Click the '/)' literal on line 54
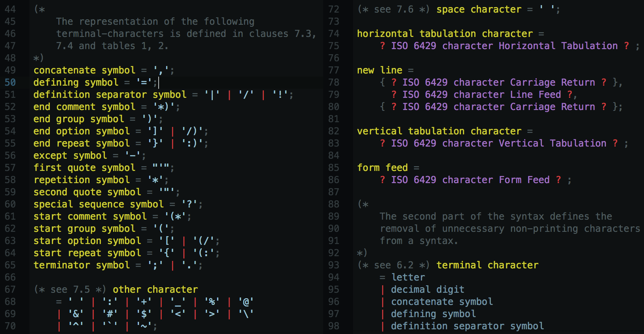This screenshot has height=334, width=644. tap(192, 131)
